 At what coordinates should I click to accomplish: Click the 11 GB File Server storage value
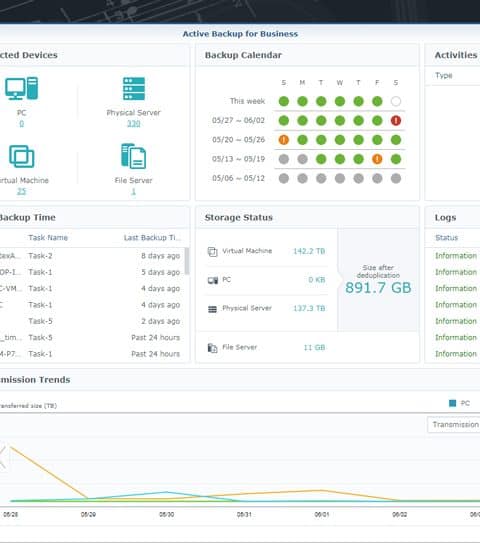[x=314, y=347]
